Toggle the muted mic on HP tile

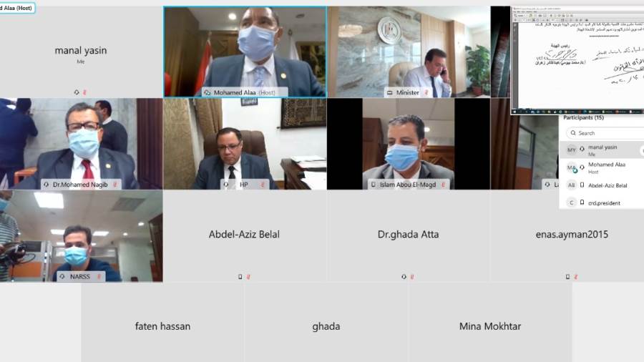(x=263, y=185)
